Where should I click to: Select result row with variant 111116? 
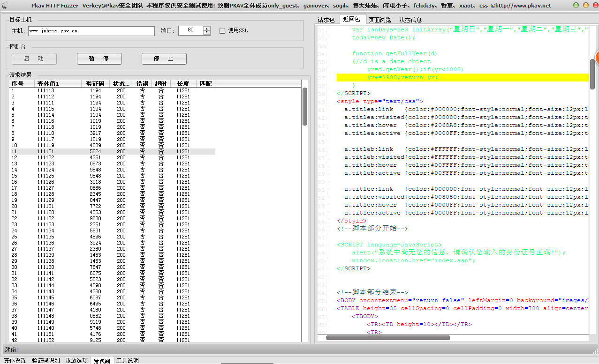pos(113,121)
